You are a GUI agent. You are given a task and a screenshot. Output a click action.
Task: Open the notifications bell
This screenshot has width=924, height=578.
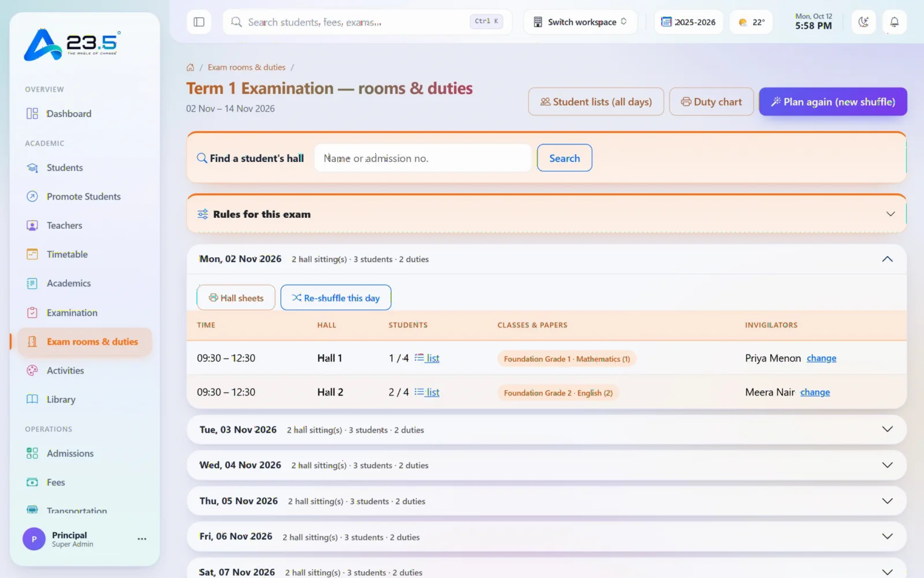tap(894, 22)
